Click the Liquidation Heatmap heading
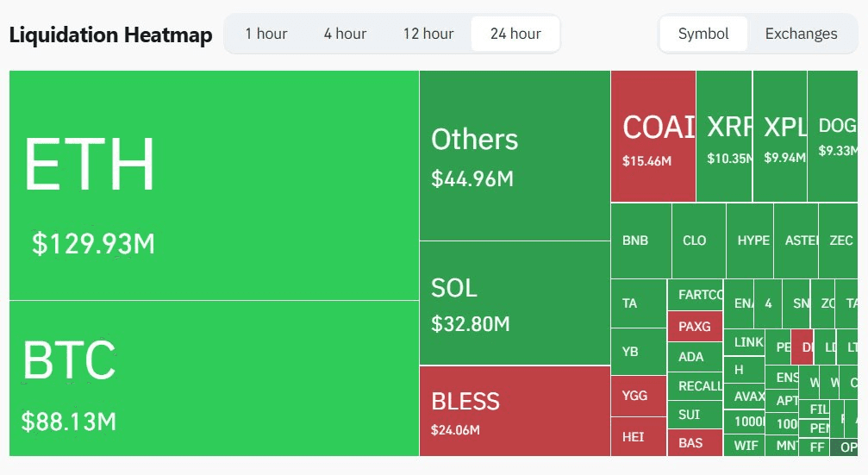 click(x=110, y=35)
